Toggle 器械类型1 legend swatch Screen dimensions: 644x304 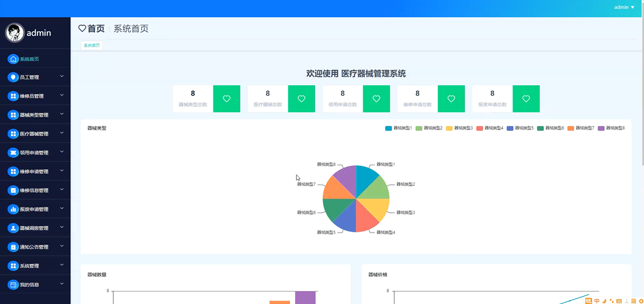[x=388, y=128]
